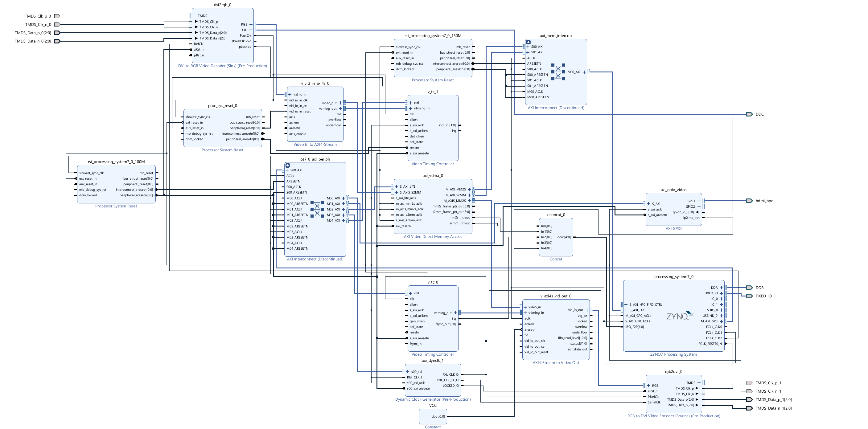
Task: Select the hdmi_hpd output port symbol
Action: point(749,201)
